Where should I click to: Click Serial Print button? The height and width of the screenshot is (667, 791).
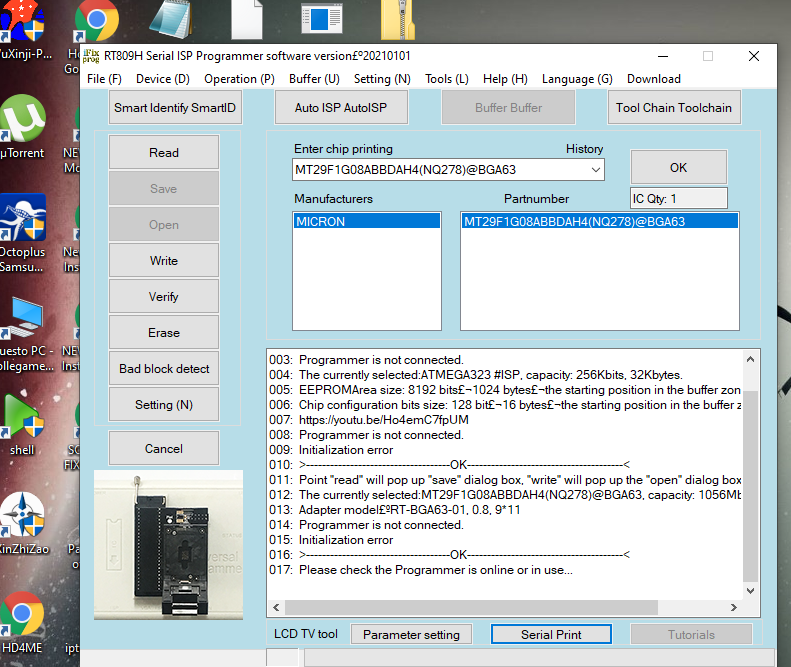coord(551,634)
